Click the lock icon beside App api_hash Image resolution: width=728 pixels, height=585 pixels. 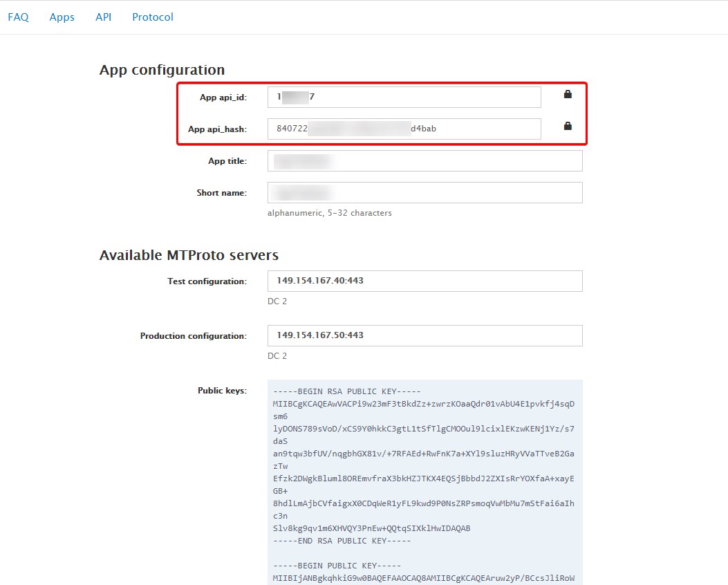pos(568,127)
